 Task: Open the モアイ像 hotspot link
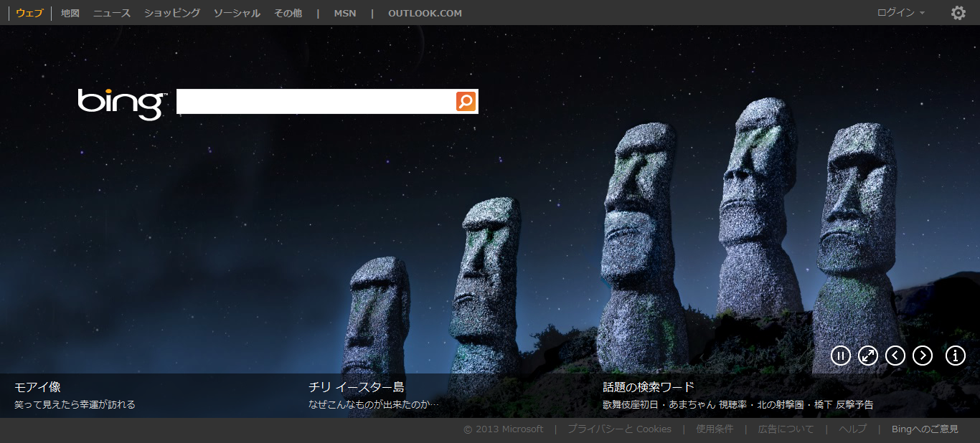37,387
